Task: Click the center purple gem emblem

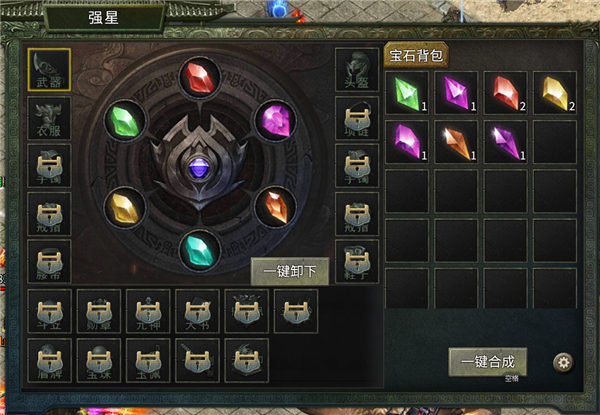Action: tap(199, 168)
